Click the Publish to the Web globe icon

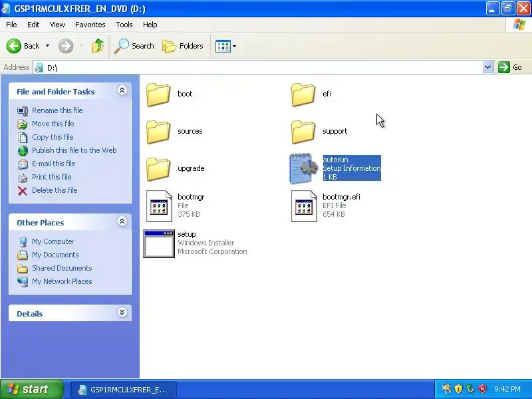(23, 151)
